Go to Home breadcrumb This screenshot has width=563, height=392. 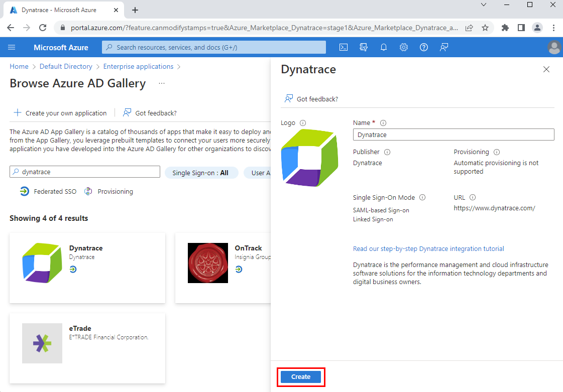[x=19, y=66]
